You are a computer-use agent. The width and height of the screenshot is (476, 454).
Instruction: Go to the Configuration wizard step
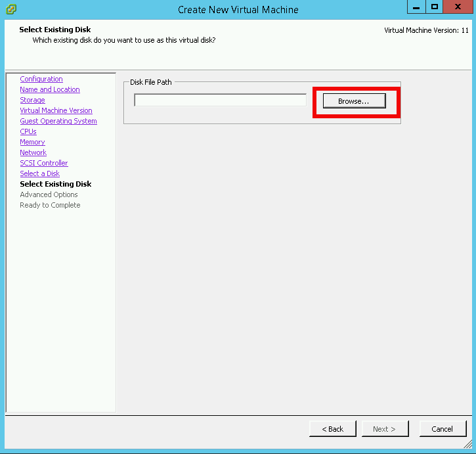click(x=41, y=79)
